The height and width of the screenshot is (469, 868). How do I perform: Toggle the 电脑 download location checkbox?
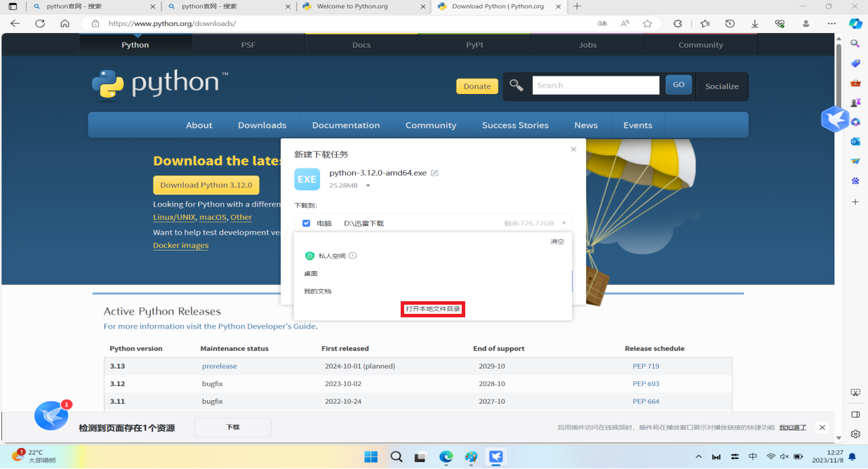pos(306,223)
